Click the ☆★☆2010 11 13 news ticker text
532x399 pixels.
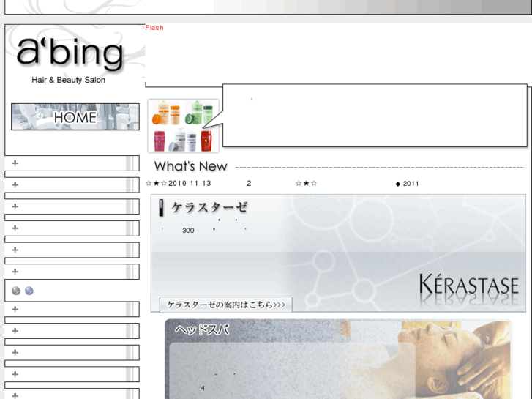pos(179,183)
